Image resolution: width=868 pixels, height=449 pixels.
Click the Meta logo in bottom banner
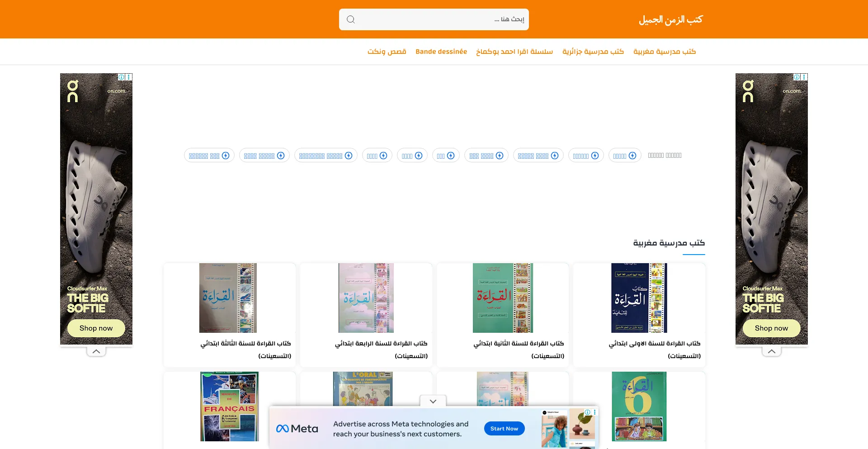(x=297, y=429)
